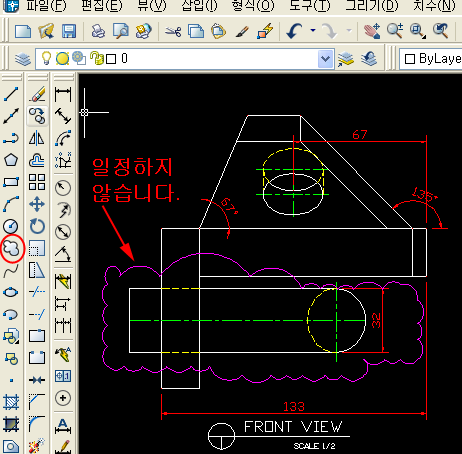Toggle layer 0 on/off lightbulb
This screenshot has width=462, height=454.
46,59
